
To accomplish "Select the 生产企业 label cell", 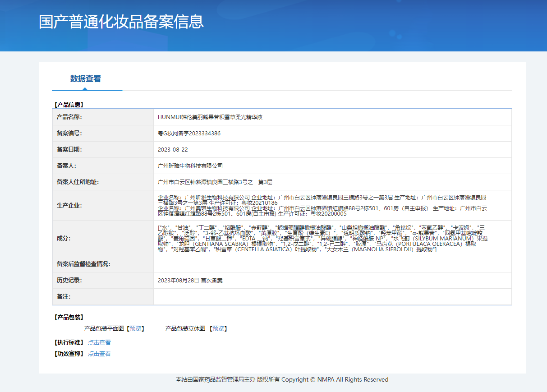I will pyautogui.click(x=103, y=205).
